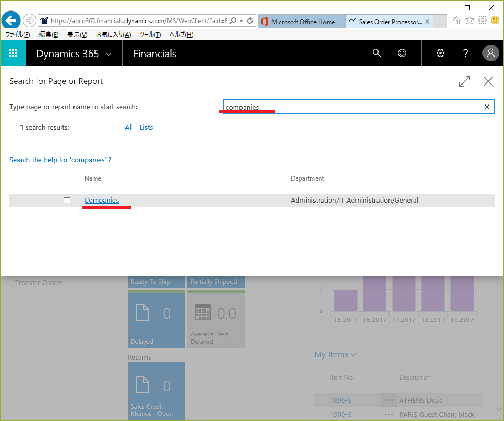
Task: Open the ellipsis menu for 1896-S
Action: [x=388, y=400]
